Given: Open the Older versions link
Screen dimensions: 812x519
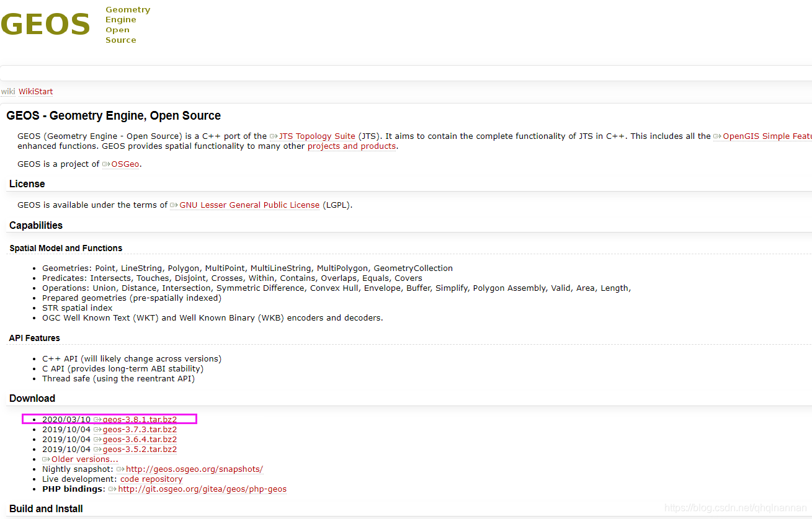Looking at the screenshot, I should pos(85,459).
